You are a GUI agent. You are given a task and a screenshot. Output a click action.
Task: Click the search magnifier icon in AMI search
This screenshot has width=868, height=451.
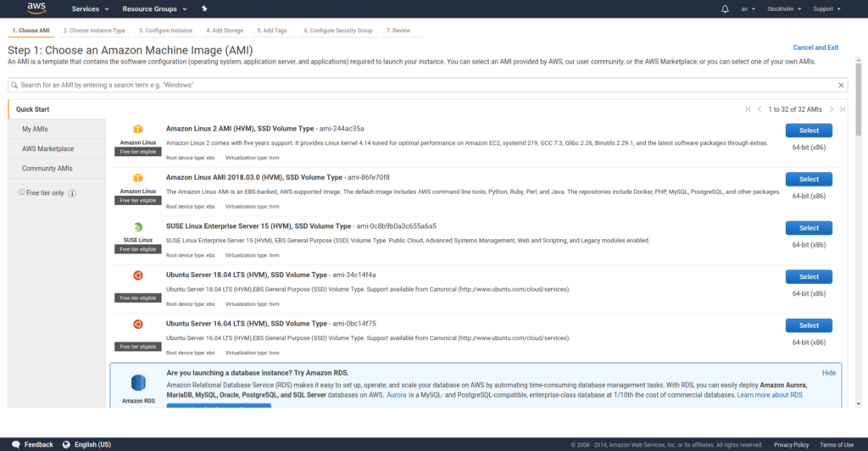click(14, 86)
